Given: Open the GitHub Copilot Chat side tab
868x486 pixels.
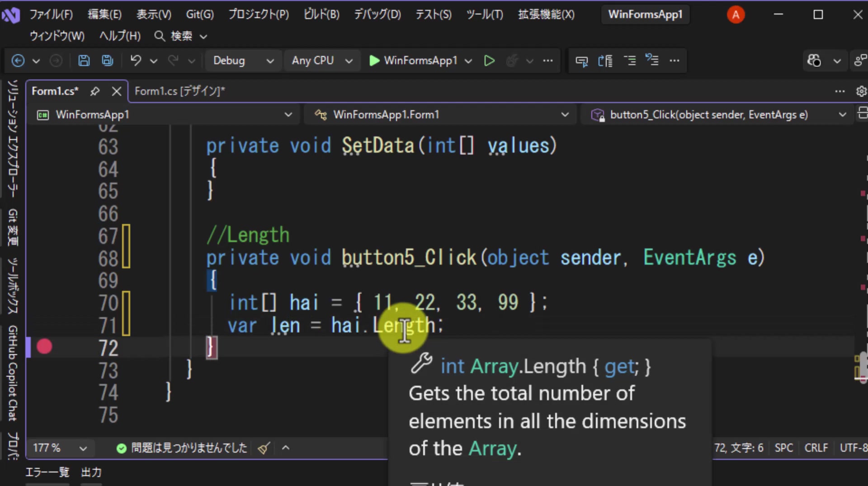Looking at the screenshot, I should pyautogui.click(x=13, y=373).
